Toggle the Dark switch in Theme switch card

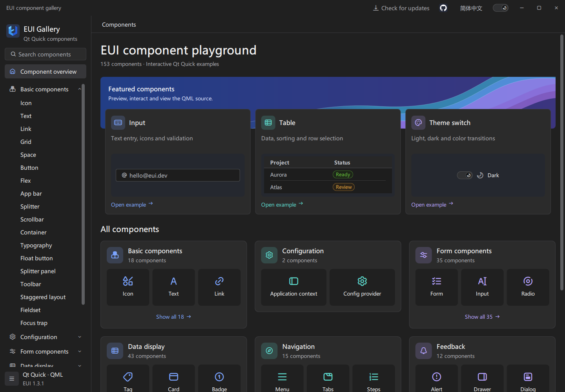[465, 175]
